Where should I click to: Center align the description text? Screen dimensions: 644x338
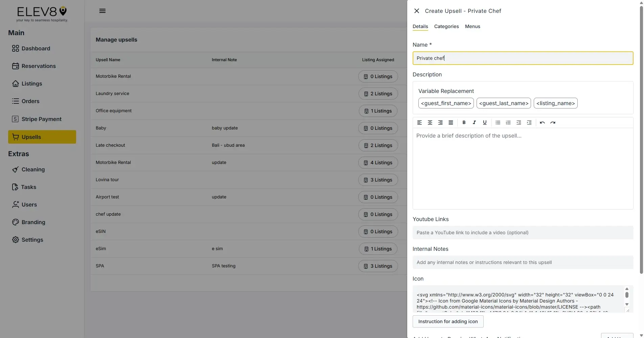point(430,122)
